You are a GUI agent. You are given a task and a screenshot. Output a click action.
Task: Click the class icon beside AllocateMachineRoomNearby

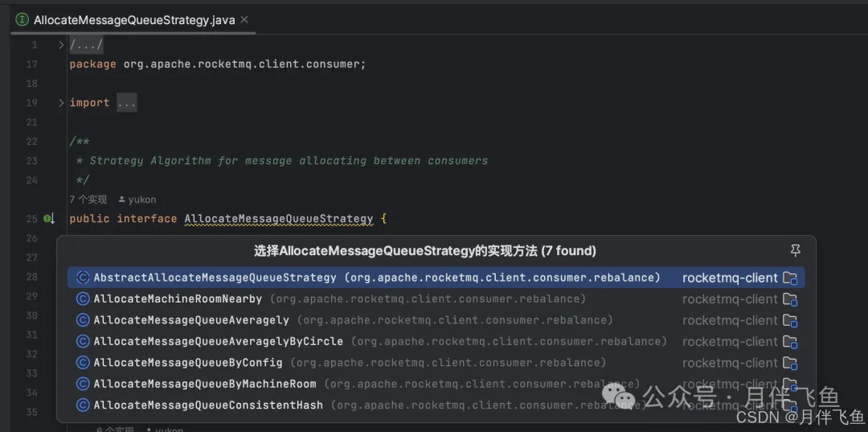coord(82,299)
